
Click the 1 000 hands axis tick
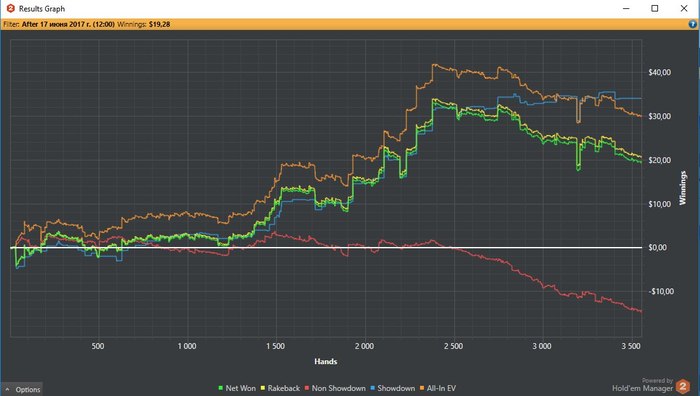click(x=187, y=346)
